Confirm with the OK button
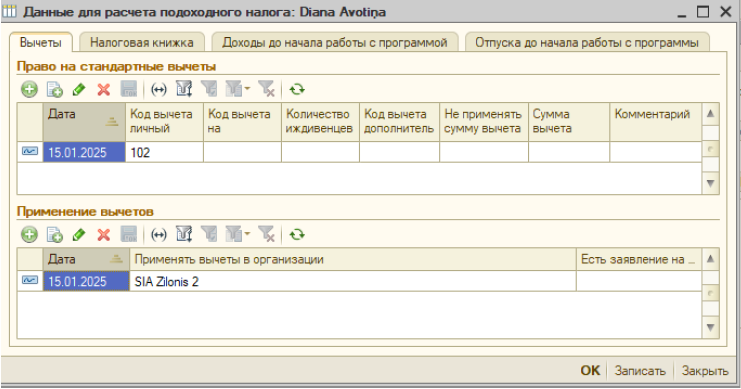 pyautogui.click(x=590, y=371)
